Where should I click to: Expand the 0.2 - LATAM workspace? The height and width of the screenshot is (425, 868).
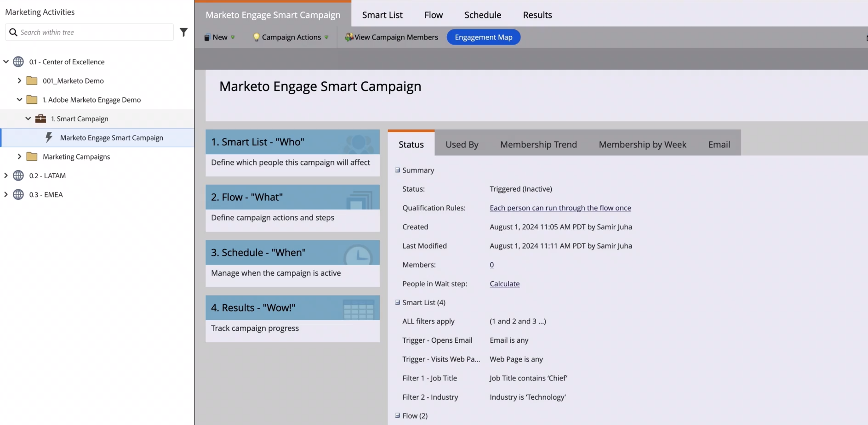coord(6,176)
